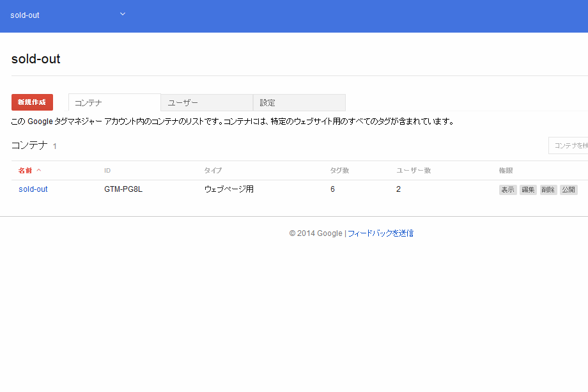Click the タイプ column header

(213, 171)
